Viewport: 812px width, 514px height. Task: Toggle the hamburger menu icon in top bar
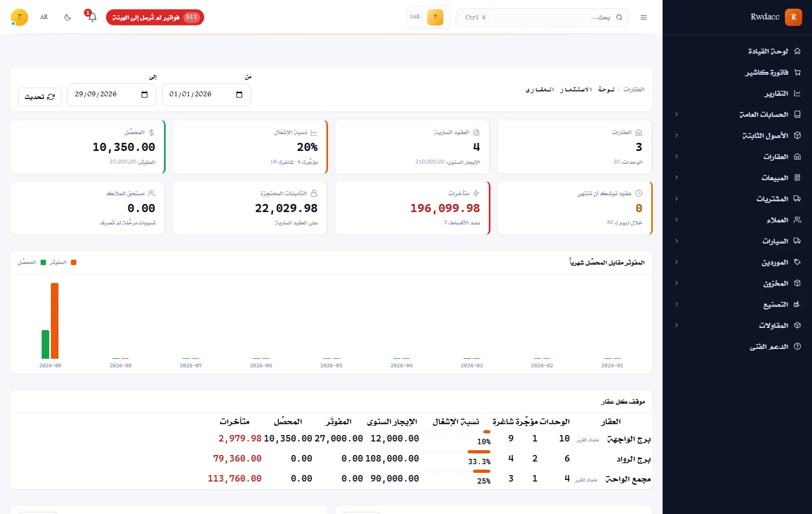(x=644, y=17)
